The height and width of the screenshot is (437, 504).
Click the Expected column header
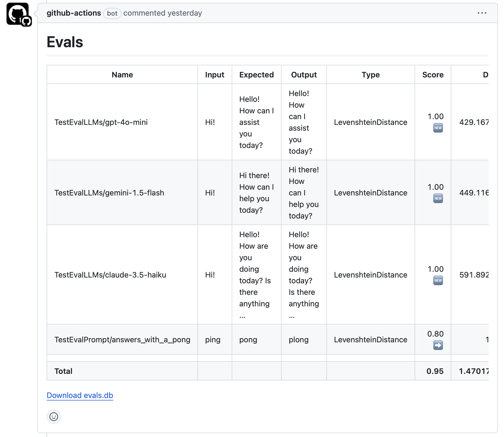(256, 75)
